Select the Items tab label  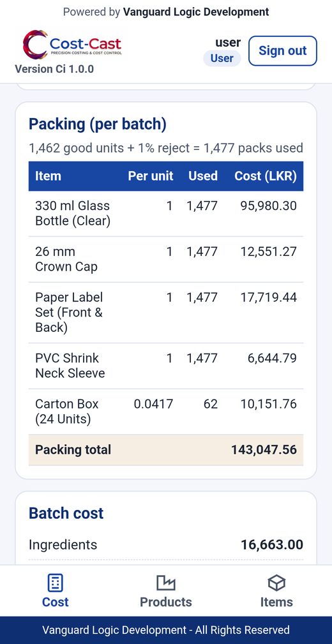pyautogui.click(x=276, y=602)
